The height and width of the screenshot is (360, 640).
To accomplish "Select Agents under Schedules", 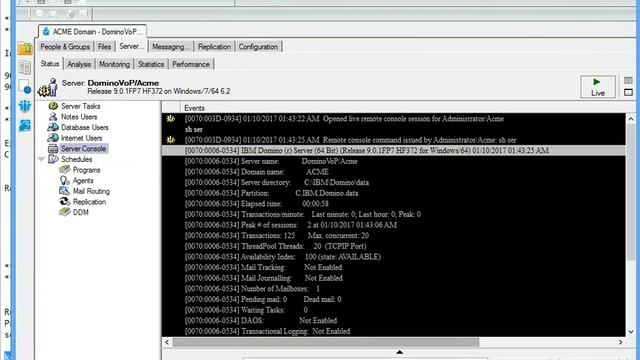I will (x=83, y=180).
